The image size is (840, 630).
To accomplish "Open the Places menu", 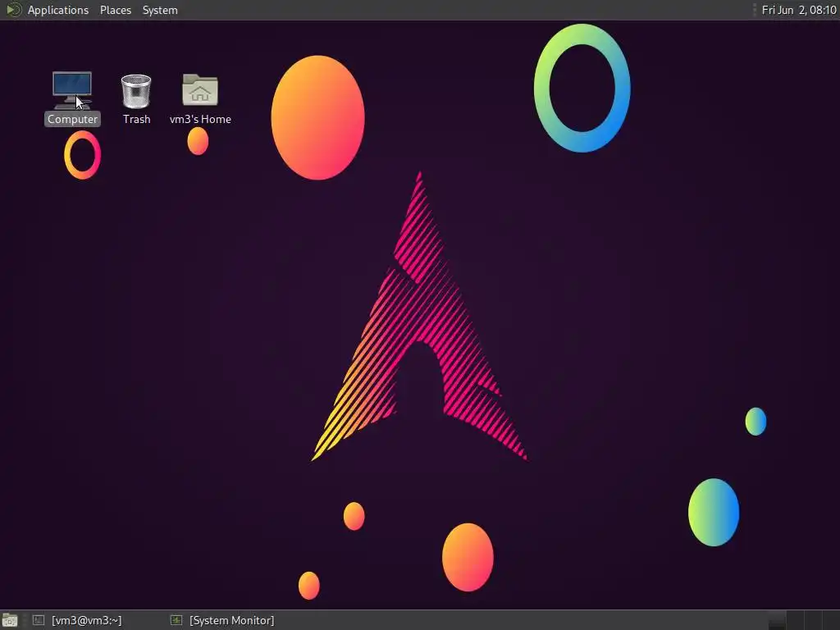I will pos(115,10).
